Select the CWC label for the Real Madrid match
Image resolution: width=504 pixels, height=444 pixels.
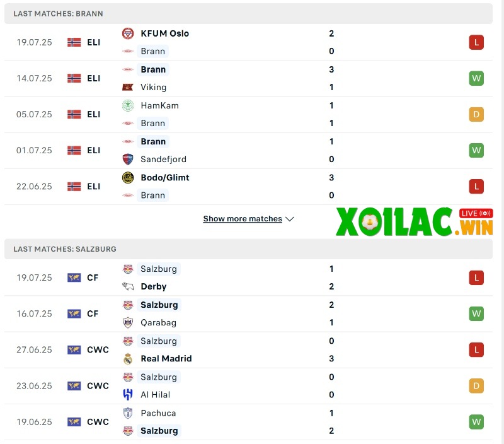pyautogui.click(x=98, y=349)
